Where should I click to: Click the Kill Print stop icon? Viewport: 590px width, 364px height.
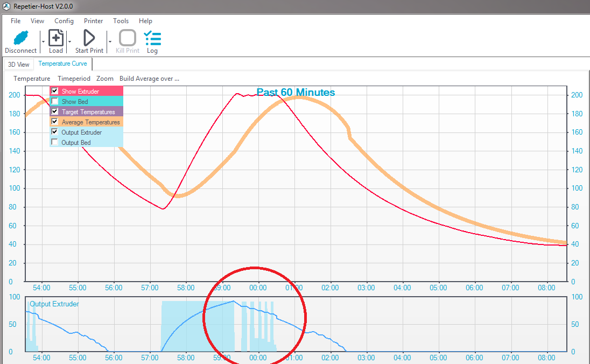128,38
